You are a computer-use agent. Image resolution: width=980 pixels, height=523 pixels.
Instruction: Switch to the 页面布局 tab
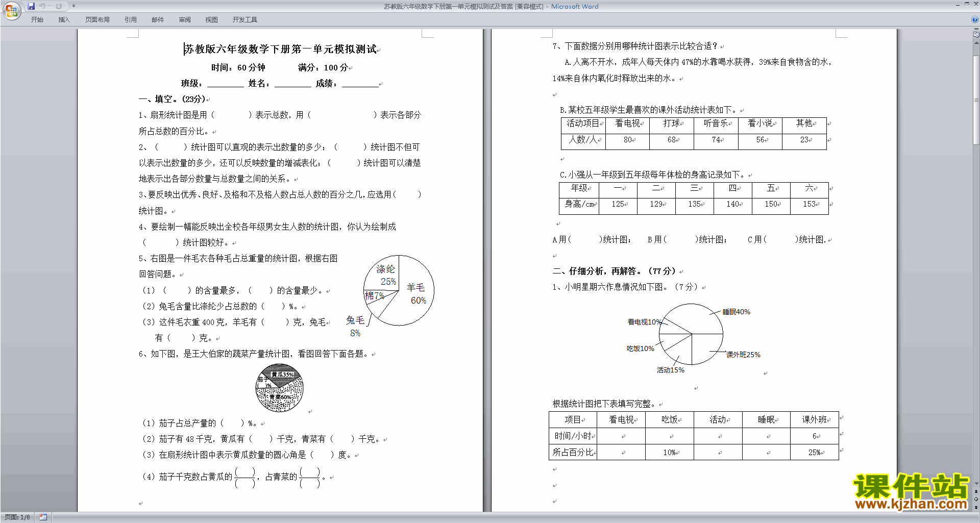click(x=97, y=20)
